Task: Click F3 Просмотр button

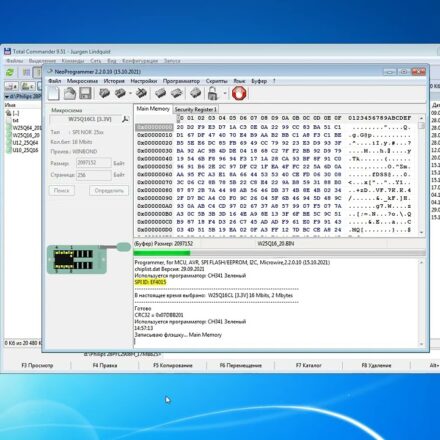Action: pos(37,365)
